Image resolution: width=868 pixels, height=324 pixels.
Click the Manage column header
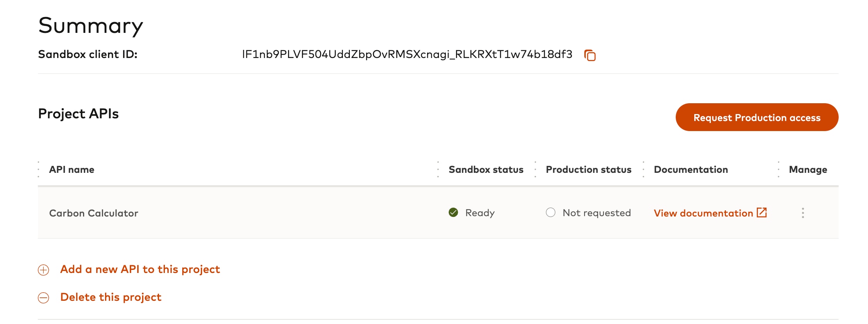coord(808,170)
